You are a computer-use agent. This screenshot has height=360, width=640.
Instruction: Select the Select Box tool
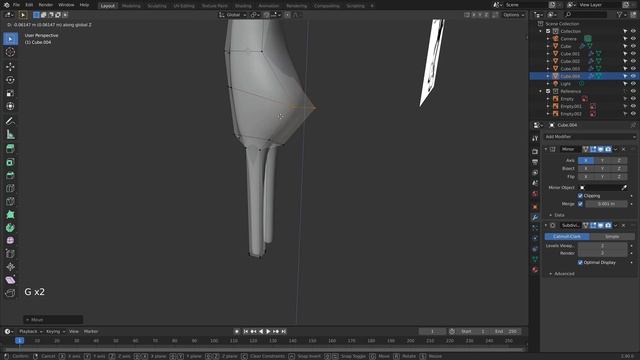pos(10,39)
